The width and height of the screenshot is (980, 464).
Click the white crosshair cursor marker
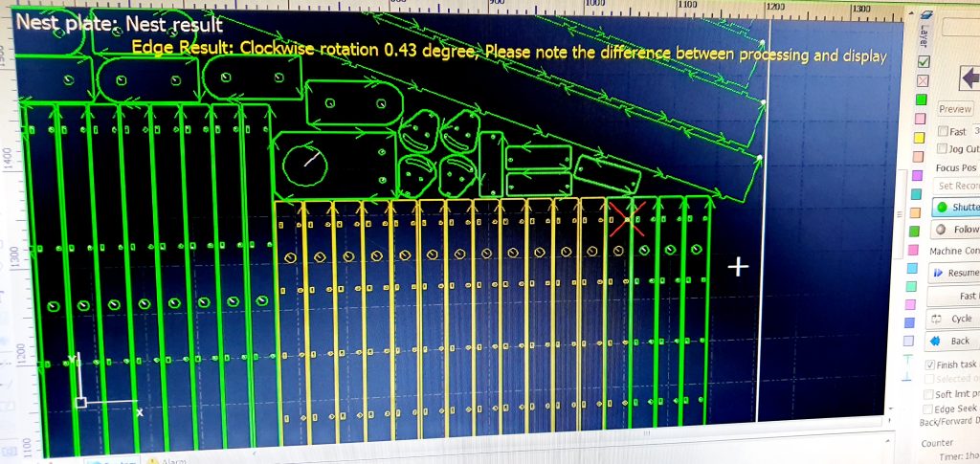coord(737,266)
